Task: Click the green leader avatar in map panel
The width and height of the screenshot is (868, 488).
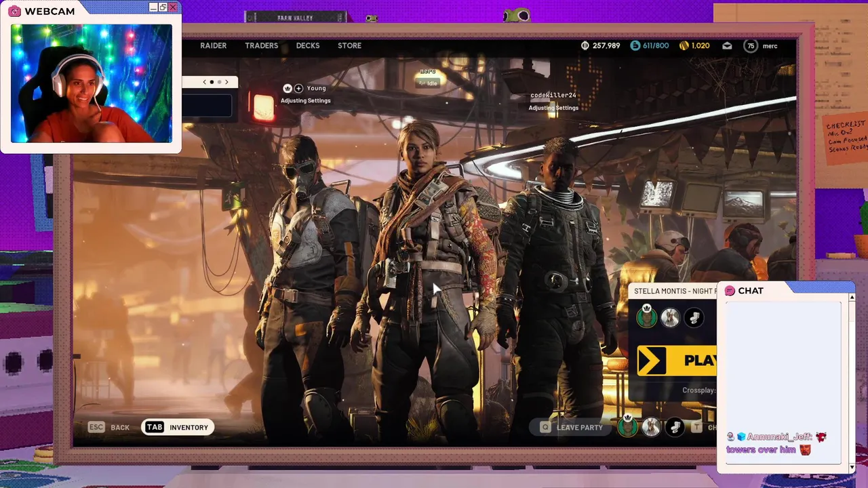Action: pos(646,317)
